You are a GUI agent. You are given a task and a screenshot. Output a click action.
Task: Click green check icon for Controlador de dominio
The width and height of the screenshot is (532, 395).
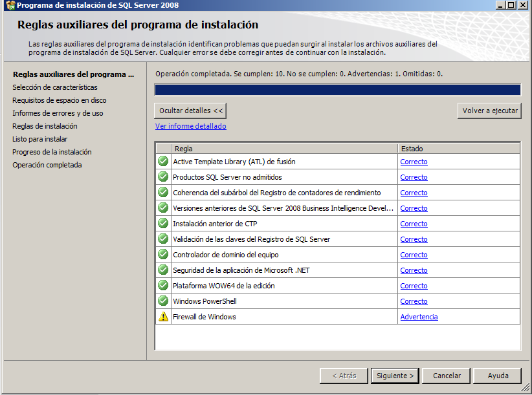click(163, 255)
